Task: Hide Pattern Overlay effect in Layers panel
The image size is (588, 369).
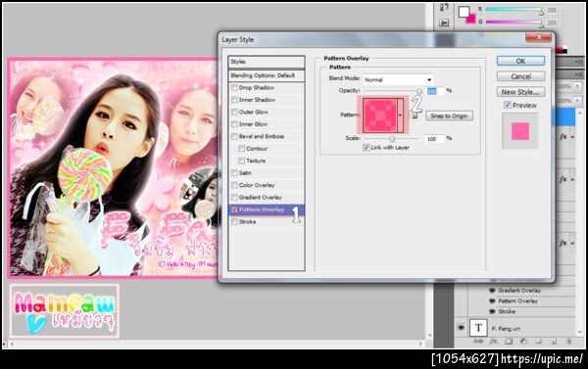Action: point(492,300)
